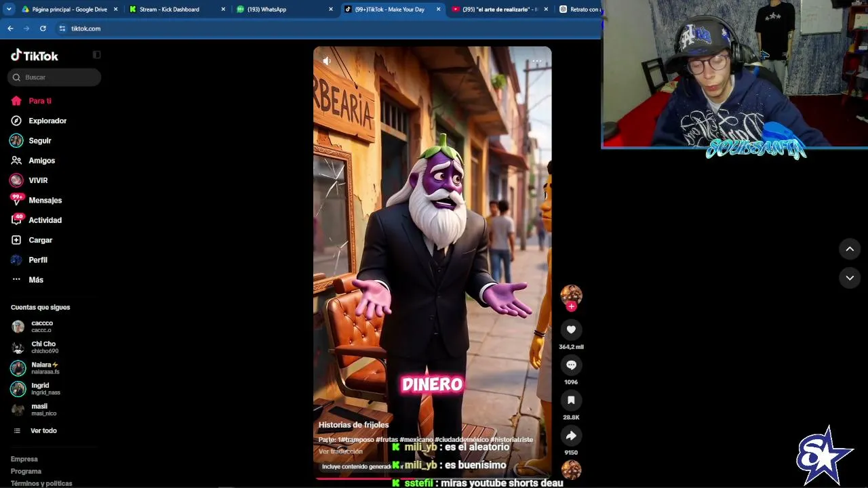Image resolution: width=868 pixels, height=488 pixels.
Task: Go to the Seguir feed
Action: click(x=31, y=140)
